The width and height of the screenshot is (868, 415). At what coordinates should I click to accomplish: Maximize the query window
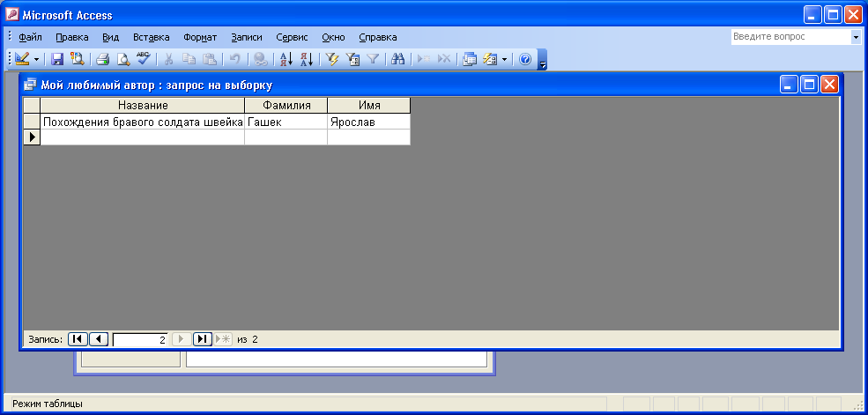(809, 85)
